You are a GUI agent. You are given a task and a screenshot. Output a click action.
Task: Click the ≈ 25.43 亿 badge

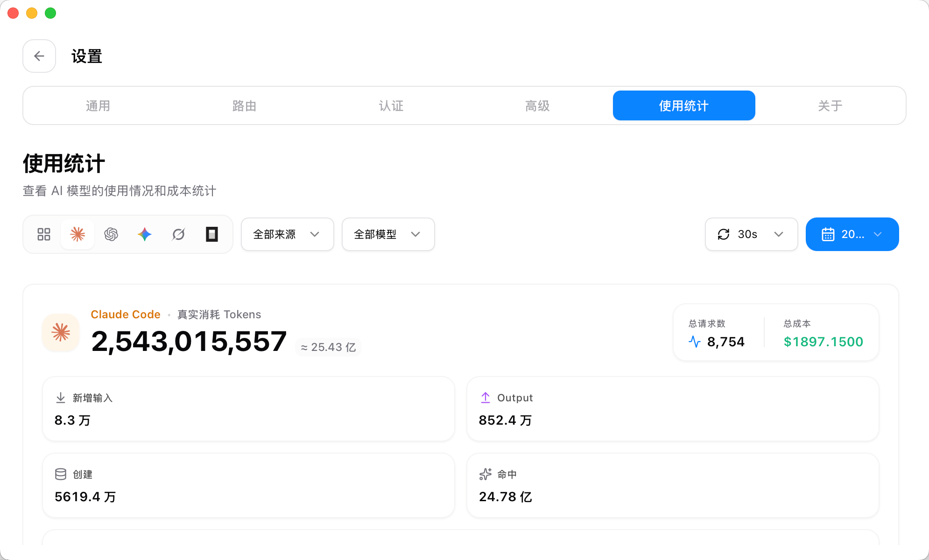click(328, 347)
